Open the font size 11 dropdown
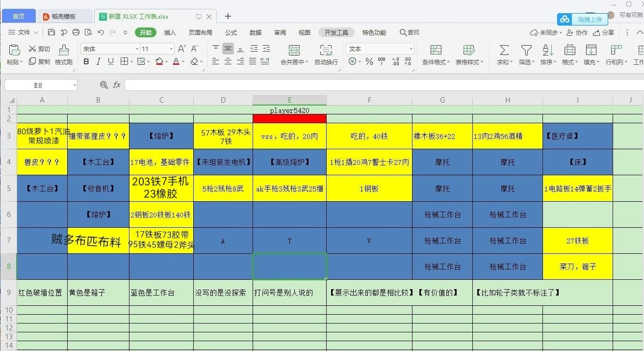 [171, 49]
